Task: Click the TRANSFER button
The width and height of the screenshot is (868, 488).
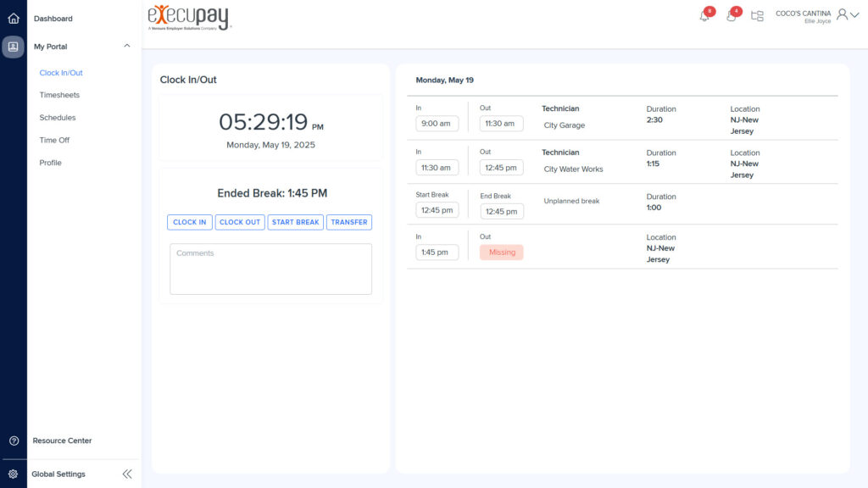Action: click(x=349, y=222)
